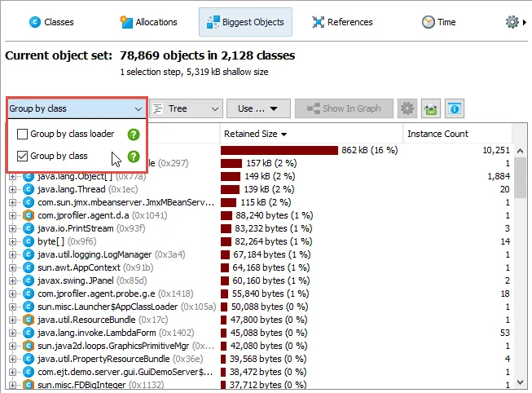
Task: Open the view settings gear at top right
Action: point(512,22)
